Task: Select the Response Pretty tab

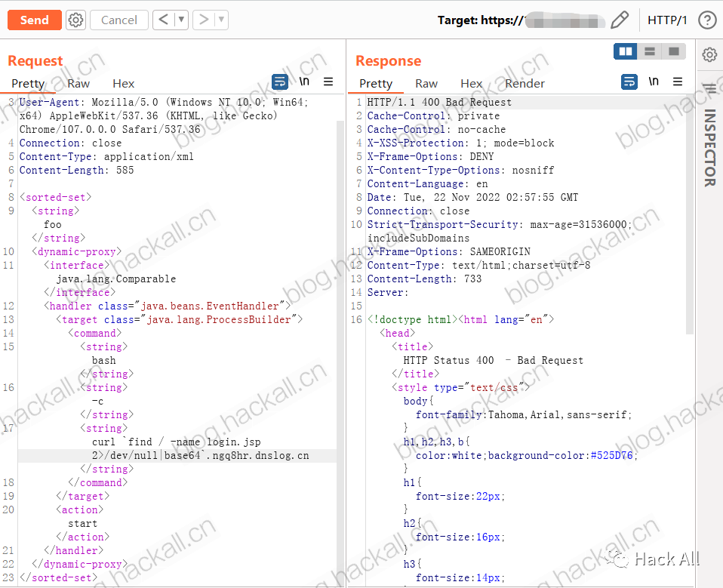Action: [376, 84]
